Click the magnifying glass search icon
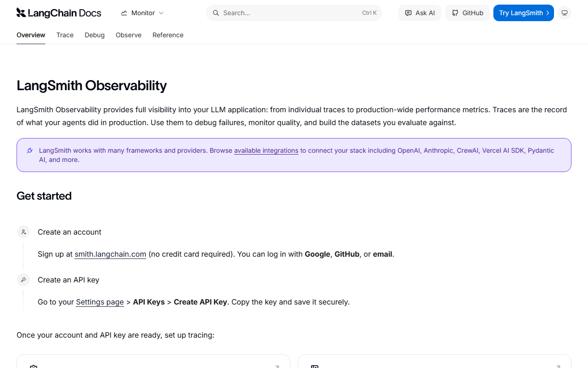Viewport: 588px width, 368px height. pos(216,13)
